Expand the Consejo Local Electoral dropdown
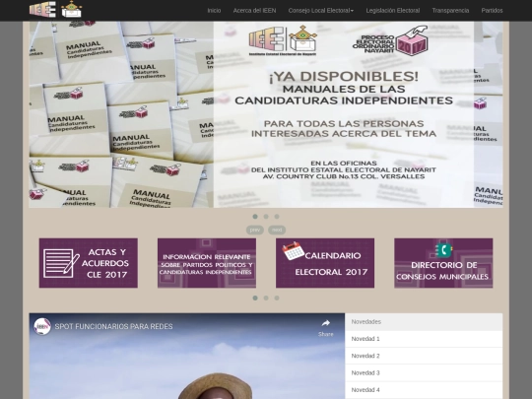This screenshot has width=532, height=399. pyautogui.click(x=321, y=11)
